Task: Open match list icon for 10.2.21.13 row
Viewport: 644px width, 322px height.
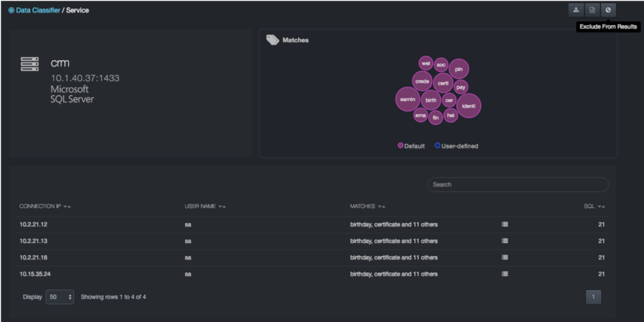Action: (x=505, y=241)
